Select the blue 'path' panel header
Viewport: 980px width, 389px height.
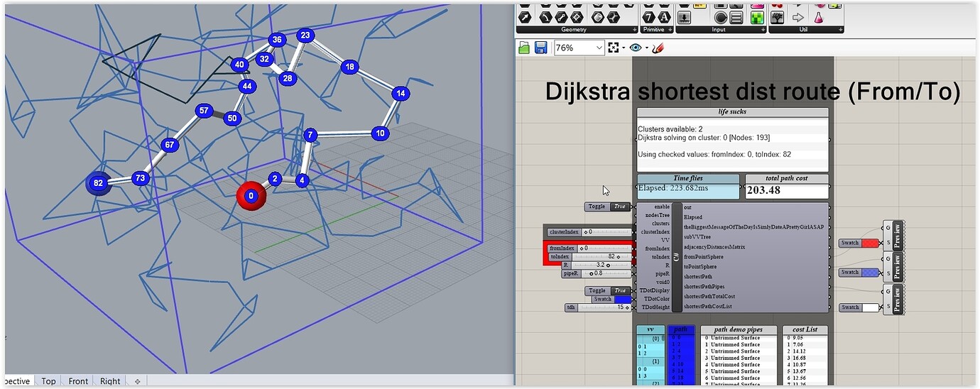[681, 330]
